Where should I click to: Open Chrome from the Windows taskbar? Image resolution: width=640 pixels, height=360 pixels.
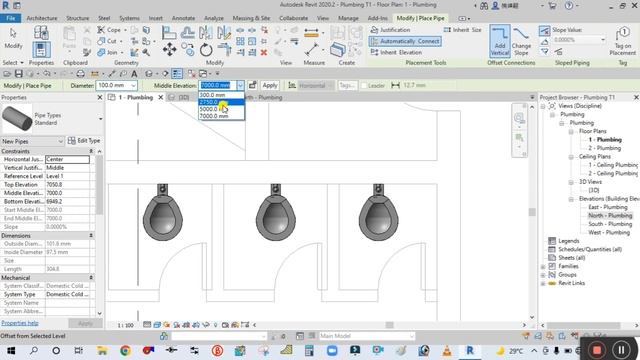(125, 350)
